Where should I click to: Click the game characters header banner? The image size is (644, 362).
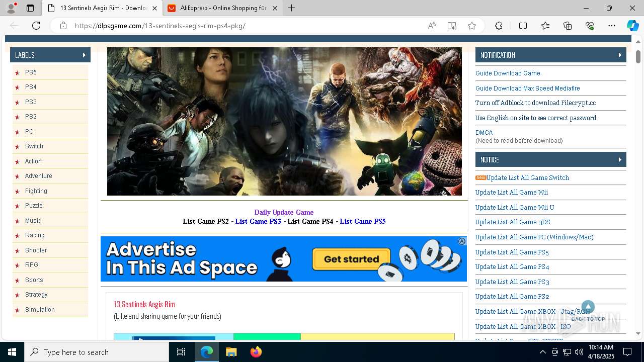284,121
